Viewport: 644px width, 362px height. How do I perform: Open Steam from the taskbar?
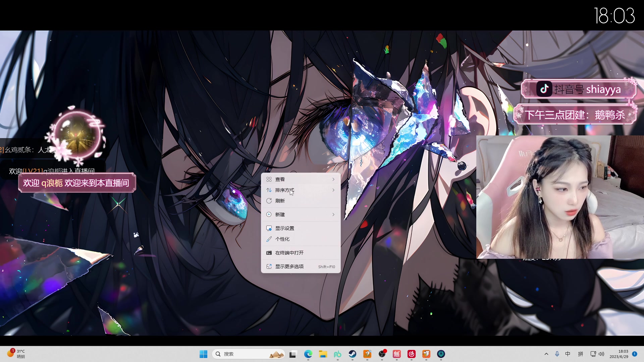pos(353,354)
